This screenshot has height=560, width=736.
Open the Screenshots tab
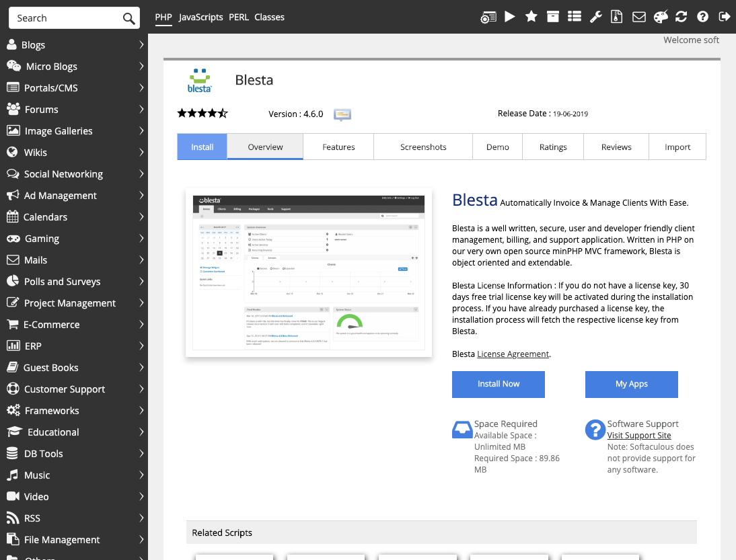(423, 147)
